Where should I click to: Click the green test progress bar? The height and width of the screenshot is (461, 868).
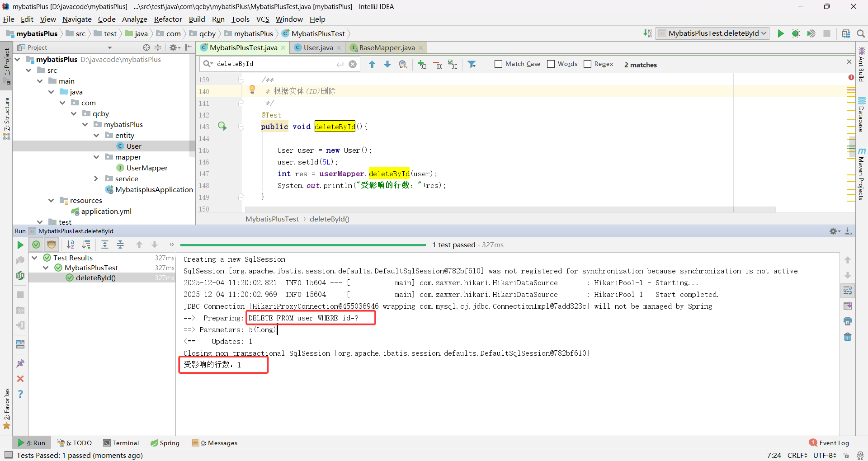[303, 245]
